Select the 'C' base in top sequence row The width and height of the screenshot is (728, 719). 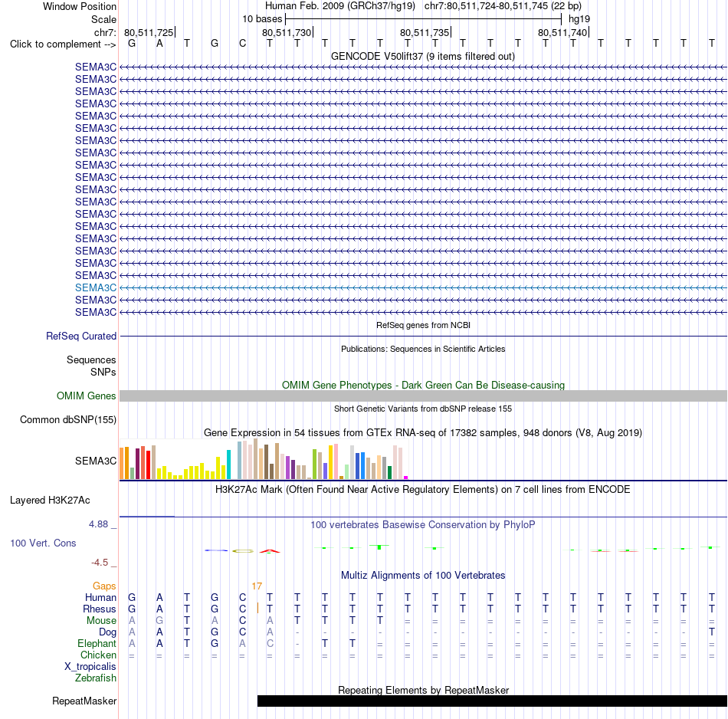[x=242, y=44]
